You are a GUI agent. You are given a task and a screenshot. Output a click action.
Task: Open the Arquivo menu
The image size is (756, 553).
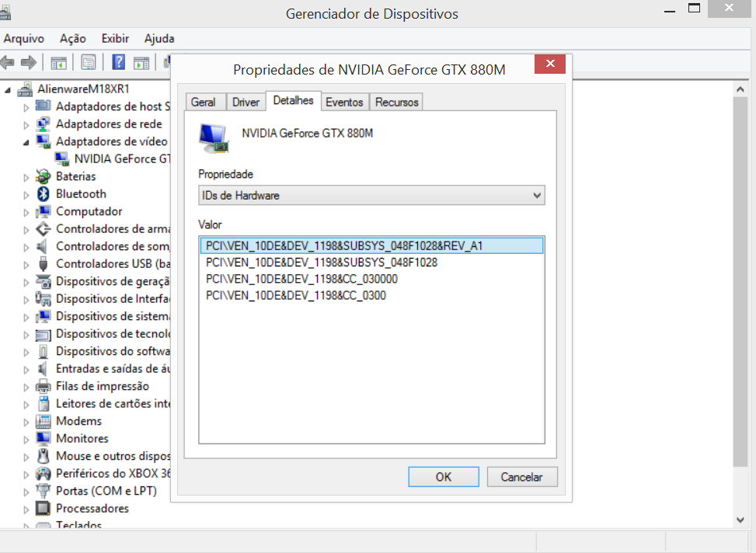23,39
